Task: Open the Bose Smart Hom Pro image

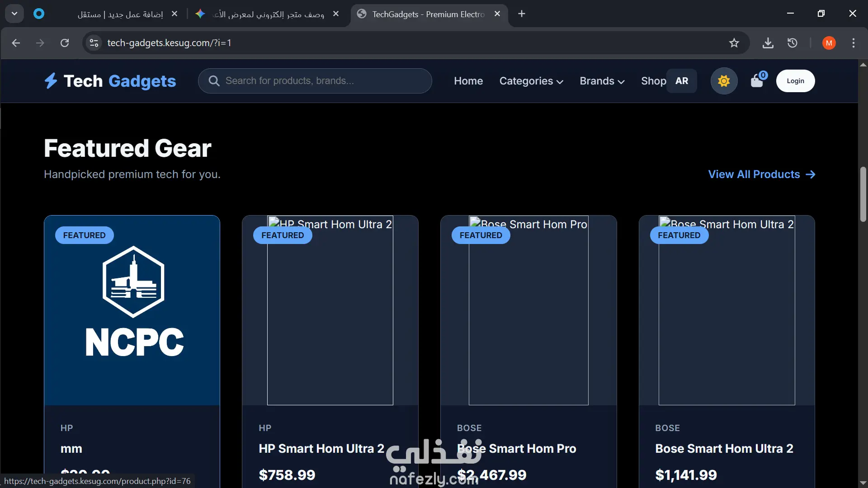Action: (528, 310)
